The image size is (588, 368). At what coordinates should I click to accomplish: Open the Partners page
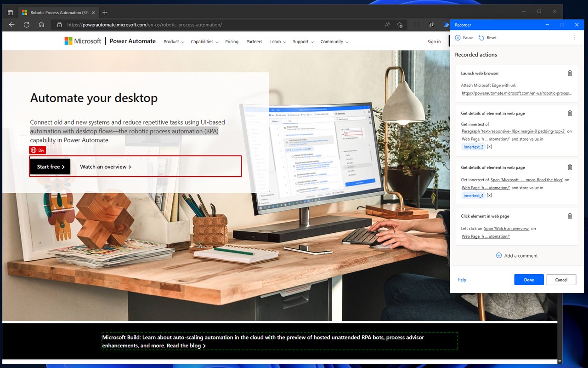(x=254, y=42)
